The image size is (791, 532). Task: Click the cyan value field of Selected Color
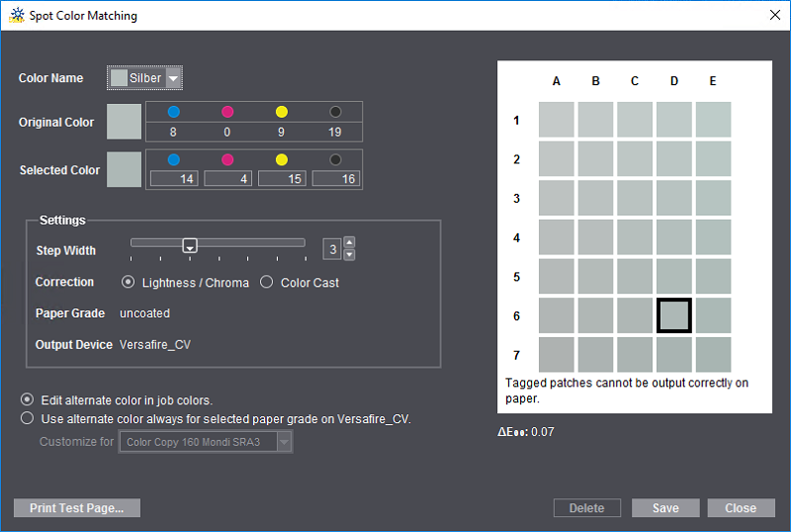pyautogui.click(x=174, y=178)
